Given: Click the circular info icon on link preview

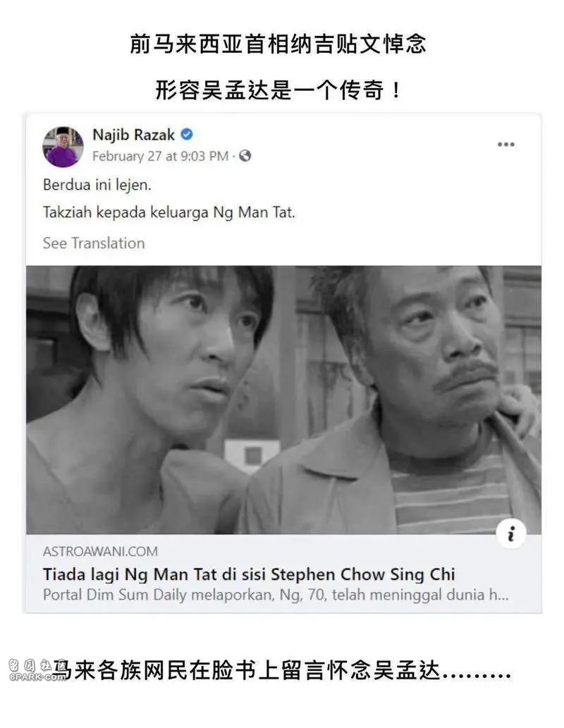Looking at the screenshot, I should click(x=511, y=533).
